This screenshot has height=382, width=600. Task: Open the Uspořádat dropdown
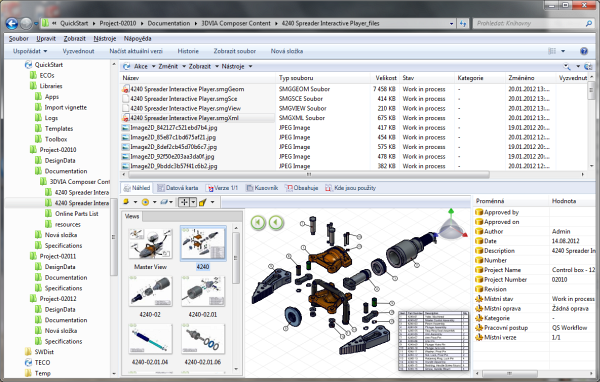click(x=30, y=51)
